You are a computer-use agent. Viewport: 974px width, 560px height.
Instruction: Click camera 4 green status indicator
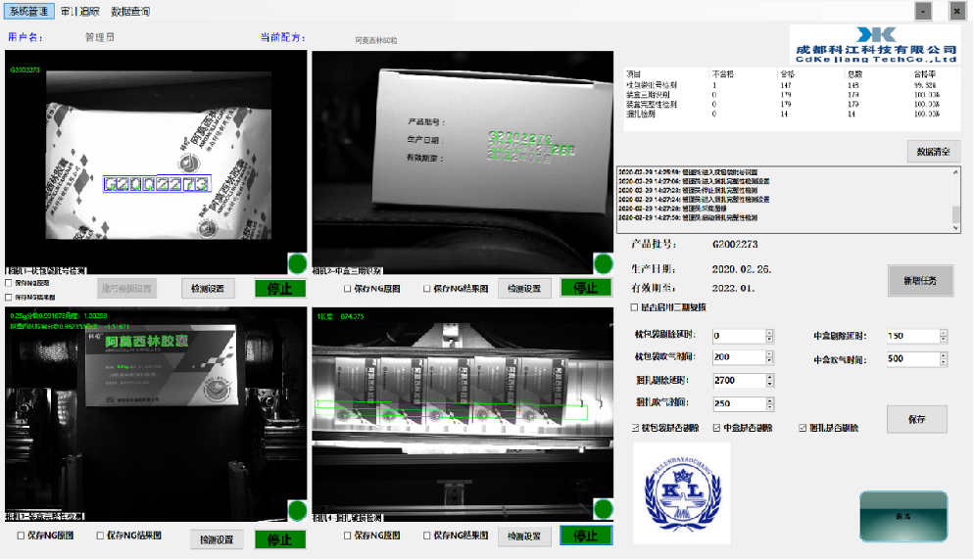604,509
